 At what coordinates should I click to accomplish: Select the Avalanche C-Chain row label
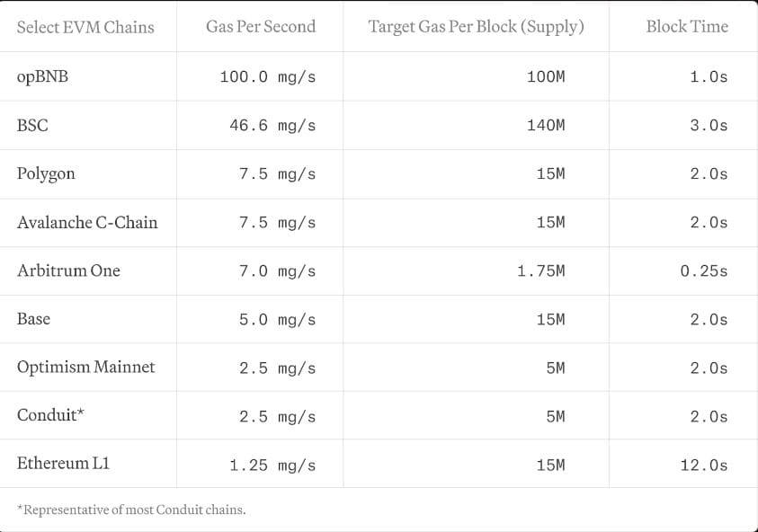tap(87, 222)
